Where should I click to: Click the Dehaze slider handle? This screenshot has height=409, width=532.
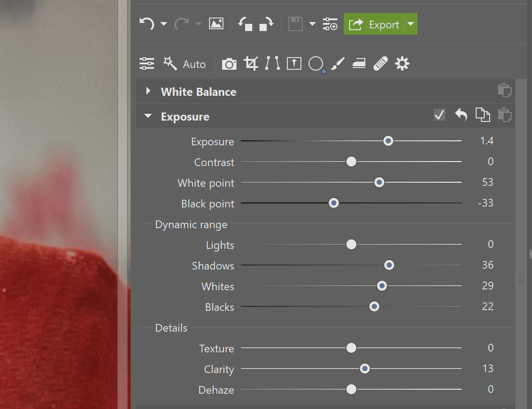tap(351, 389)
